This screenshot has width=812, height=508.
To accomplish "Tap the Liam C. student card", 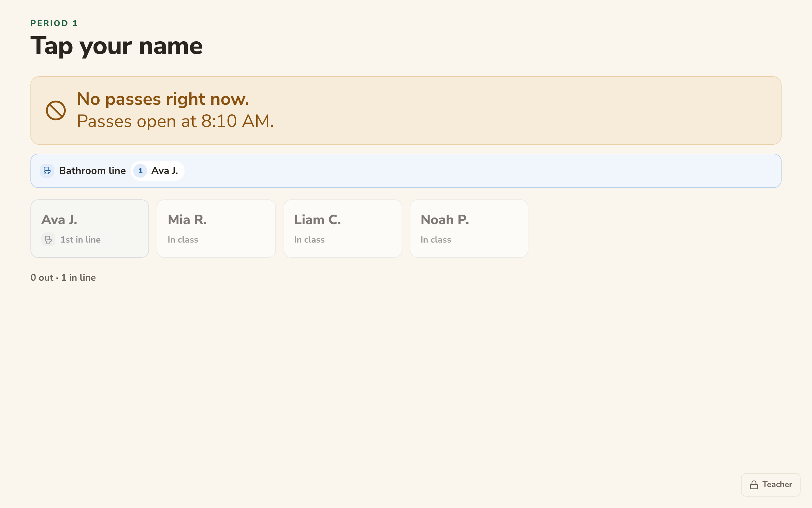I will coord(343,229).
